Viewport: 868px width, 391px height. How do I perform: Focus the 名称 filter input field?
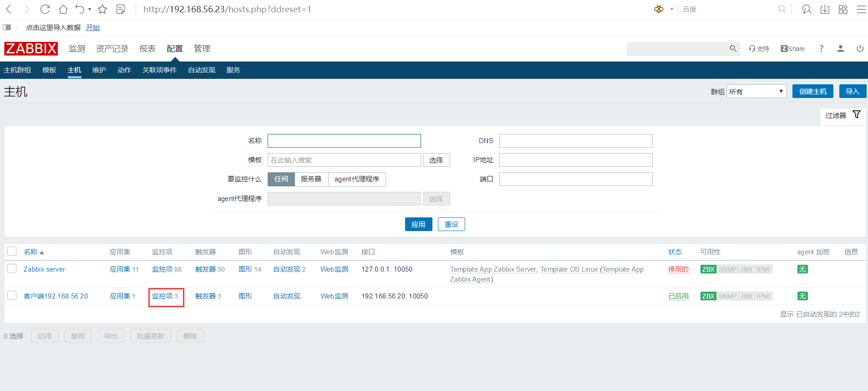[x=344, y=141]
